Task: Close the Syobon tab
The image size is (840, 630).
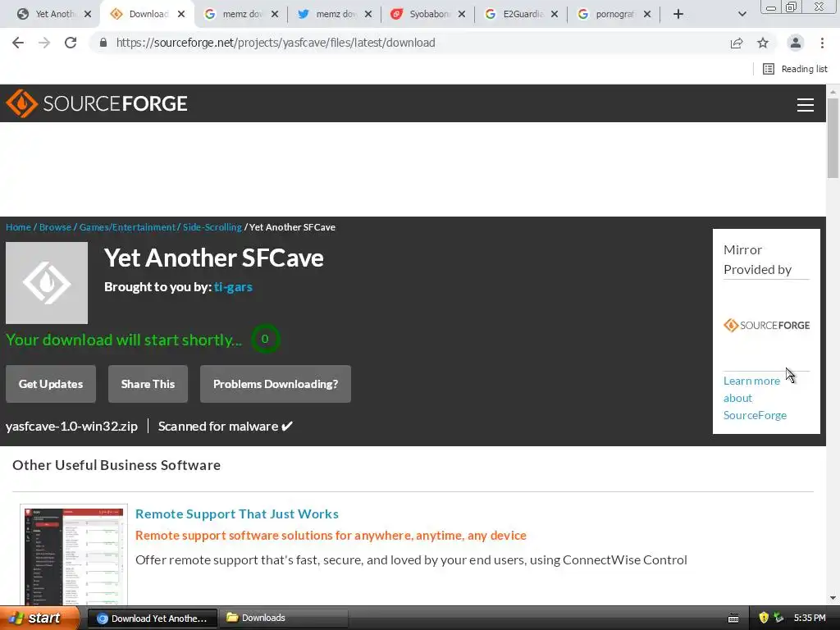Action: coord(462,15)
